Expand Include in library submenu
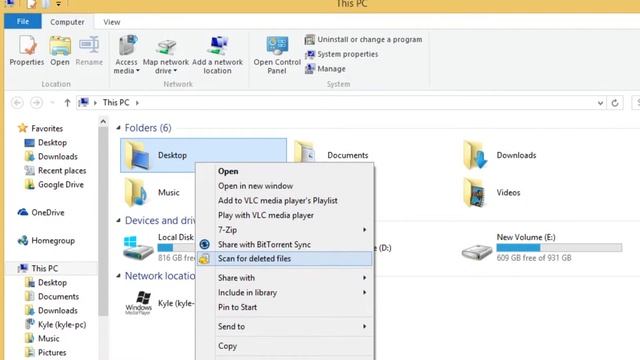Viewport: 640px width, 360px height. (284, 292)
